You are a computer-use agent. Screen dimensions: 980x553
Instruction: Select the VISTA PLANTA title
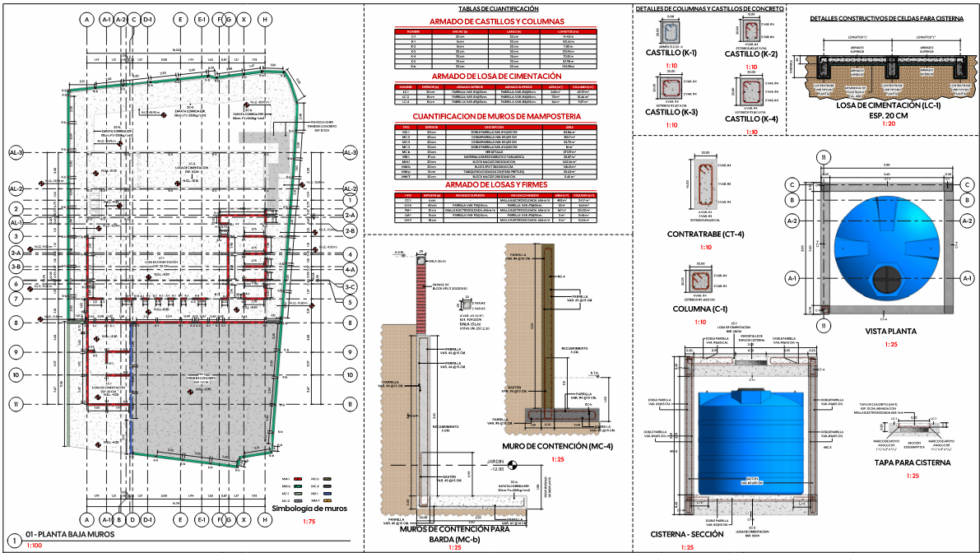tap(890, 332)
